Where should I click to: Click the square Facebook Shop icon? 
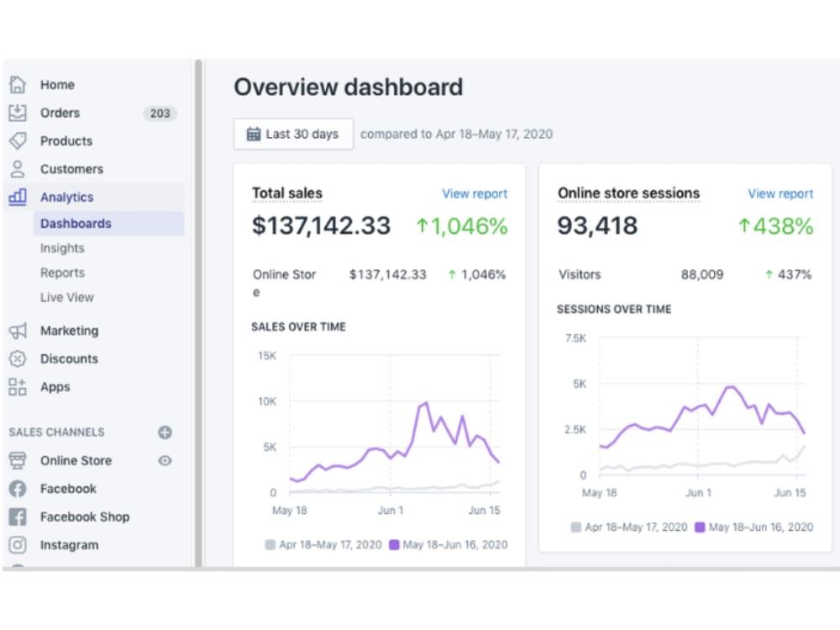click(17, 517)
